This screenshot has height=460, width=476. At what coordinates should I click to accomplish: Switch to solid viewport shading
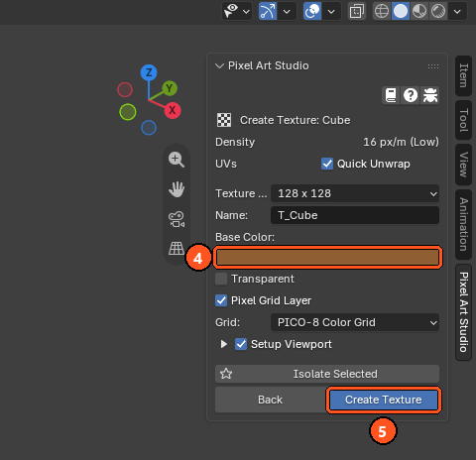(401, 11)
